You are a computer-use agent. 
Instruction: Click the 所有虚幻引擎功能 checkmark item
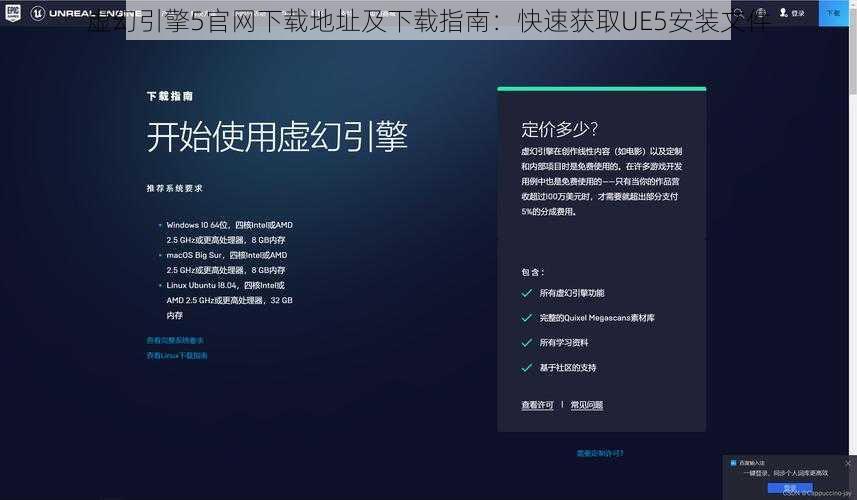563,293
